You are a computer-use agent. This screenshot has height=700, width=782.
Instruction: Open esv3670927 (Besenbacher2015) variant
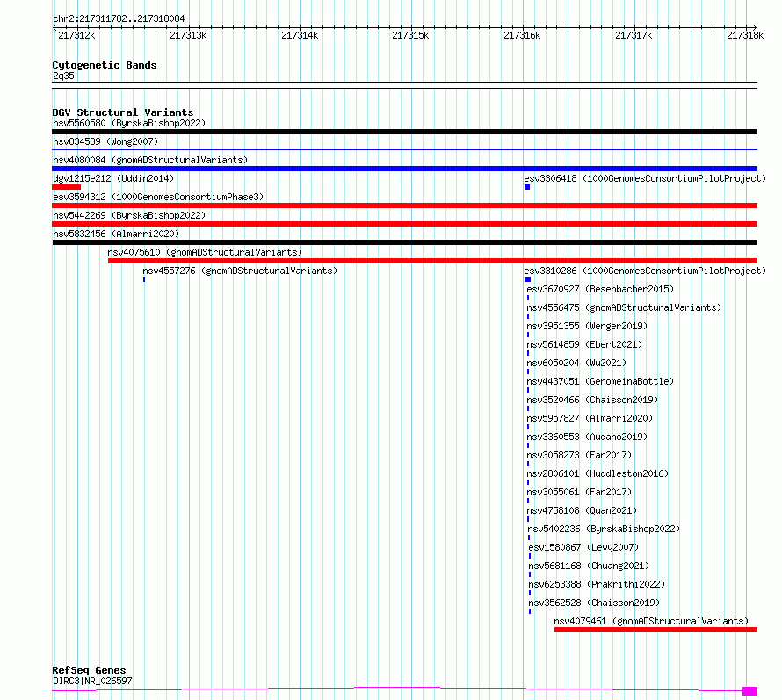click(600, 289)
